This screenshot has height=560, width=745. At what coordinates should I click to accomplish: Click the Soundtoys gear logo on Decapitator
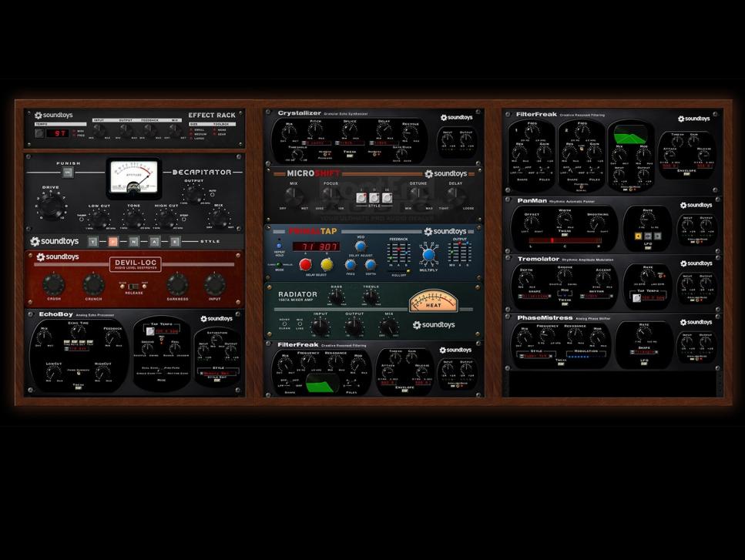35,240
